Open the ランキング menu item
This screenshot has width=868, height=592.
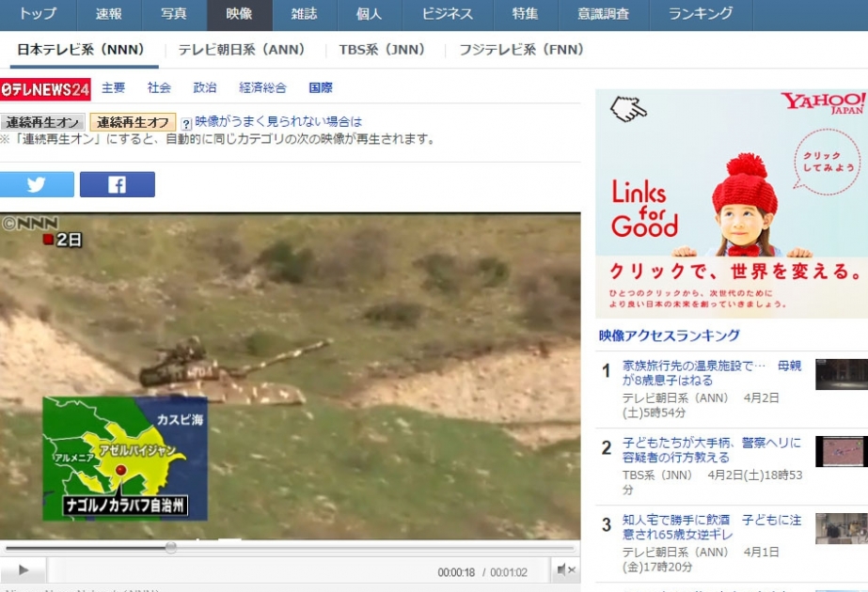point(701,14)
